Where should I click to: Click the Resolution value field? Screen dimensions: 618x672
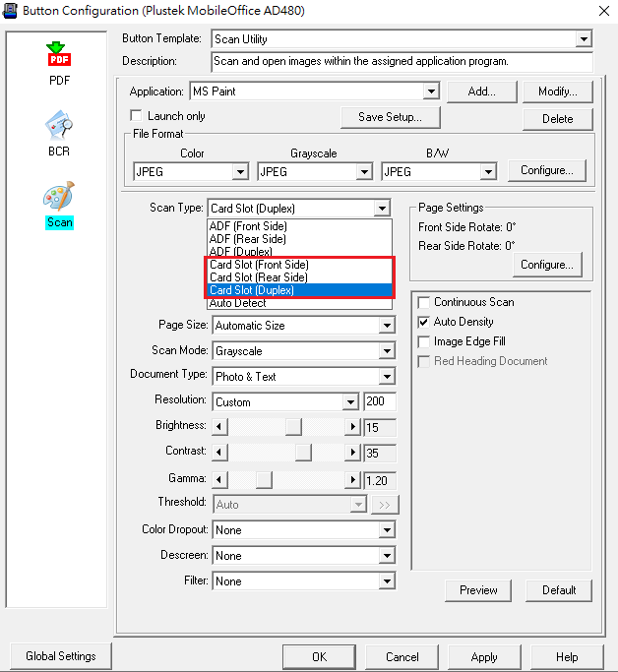pyautogui.click(x=380, y=401)
